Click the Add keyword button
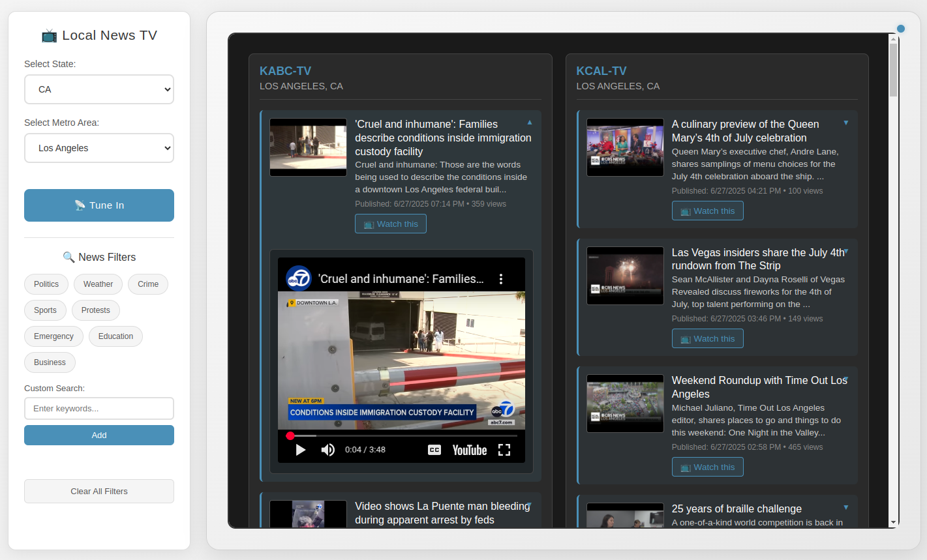 (99, 435)
